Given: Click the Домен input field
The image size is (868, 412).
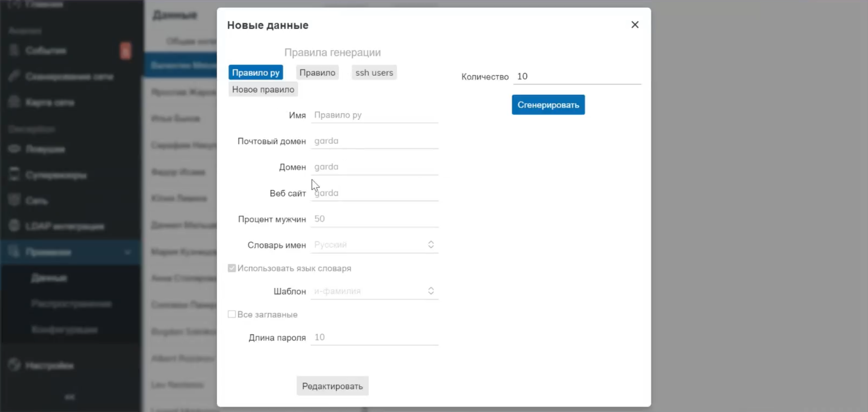Looking at the screenshot, I should pos(374,167).
